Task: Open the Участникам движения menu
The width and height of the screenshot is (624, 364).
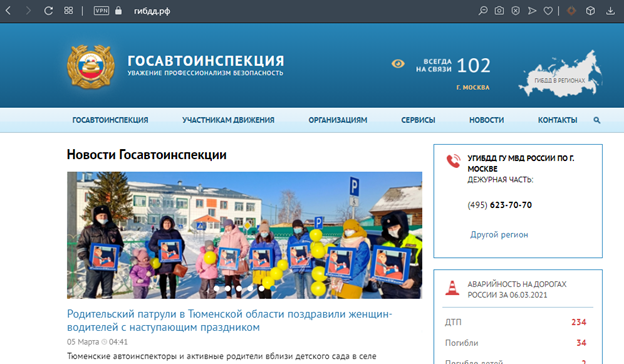Action: coord(228,120)
